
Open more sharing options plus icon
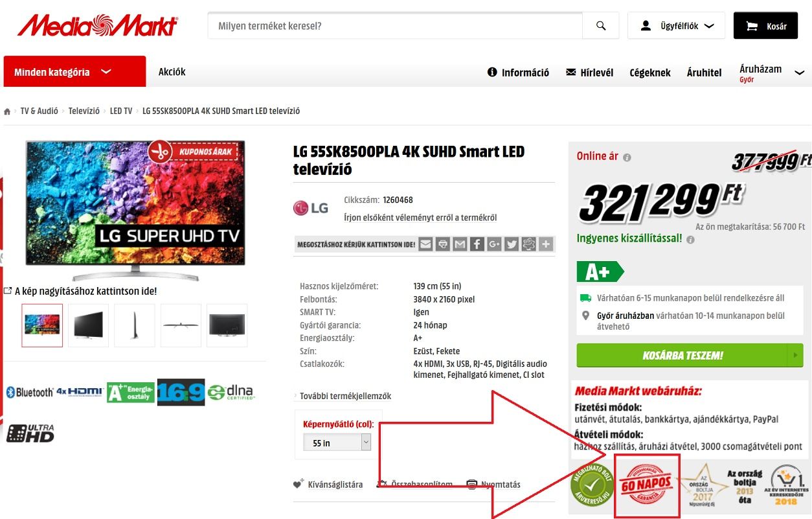[x=547, y=244]
